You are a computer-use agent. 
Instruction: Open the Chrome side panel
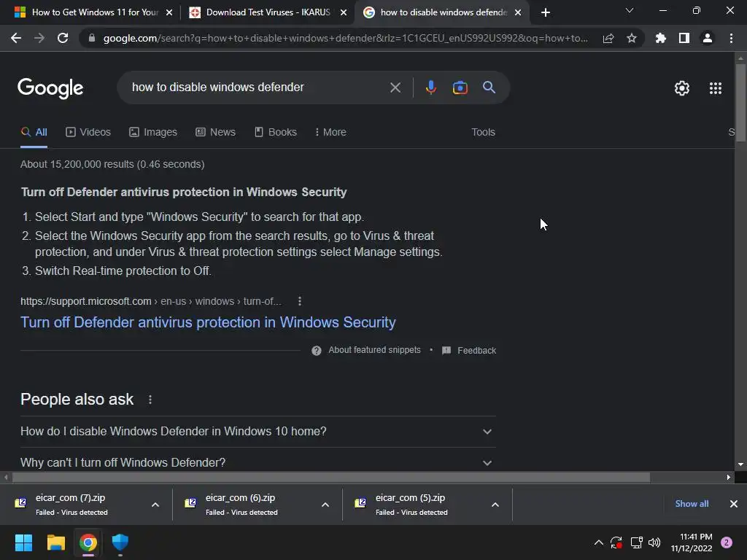(684, 38)
